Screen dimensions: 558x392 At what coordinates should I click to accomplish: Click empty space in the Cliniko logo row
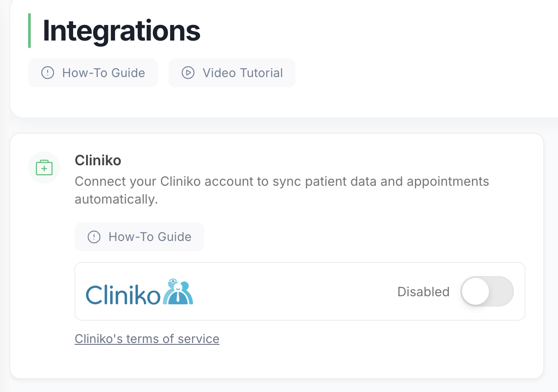[x=294, y=292]
